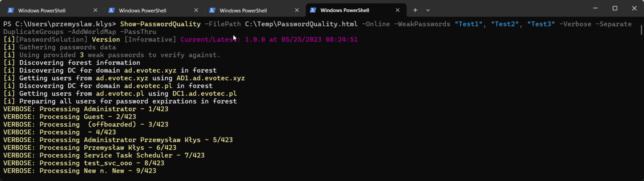Expand the new tab profile dropdown chevron

click(428, 10)
